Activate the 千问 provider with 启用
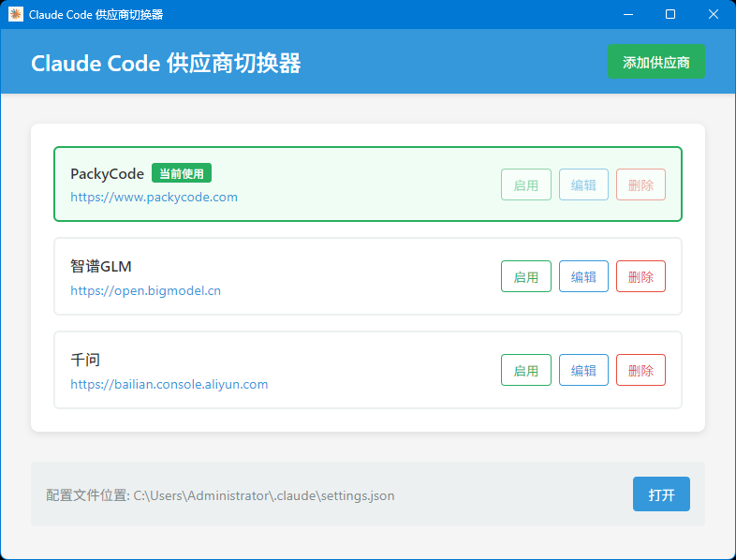 [x=525, y=370]
